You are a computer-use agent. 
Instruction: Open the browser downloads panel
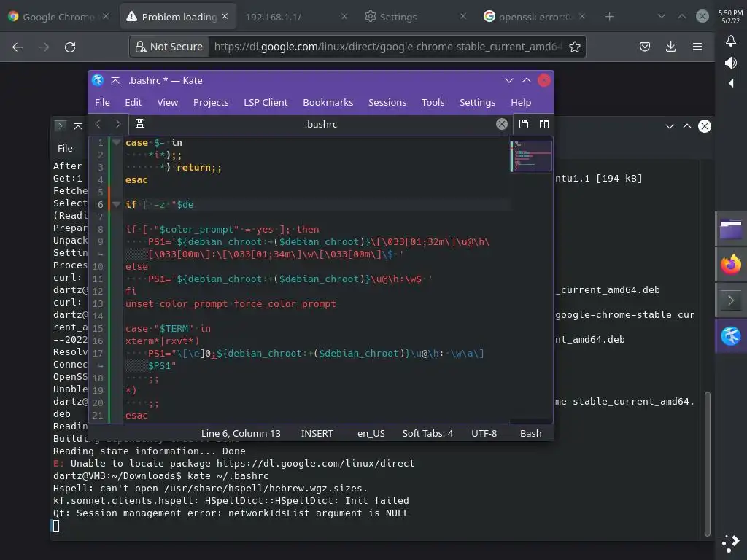[671, 47]
